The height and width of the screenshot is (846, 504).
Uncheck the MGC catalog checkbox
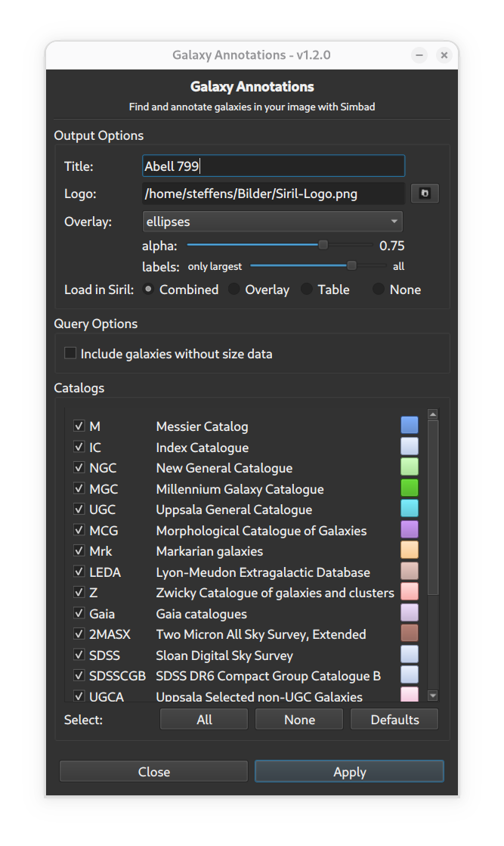(79, 488)
